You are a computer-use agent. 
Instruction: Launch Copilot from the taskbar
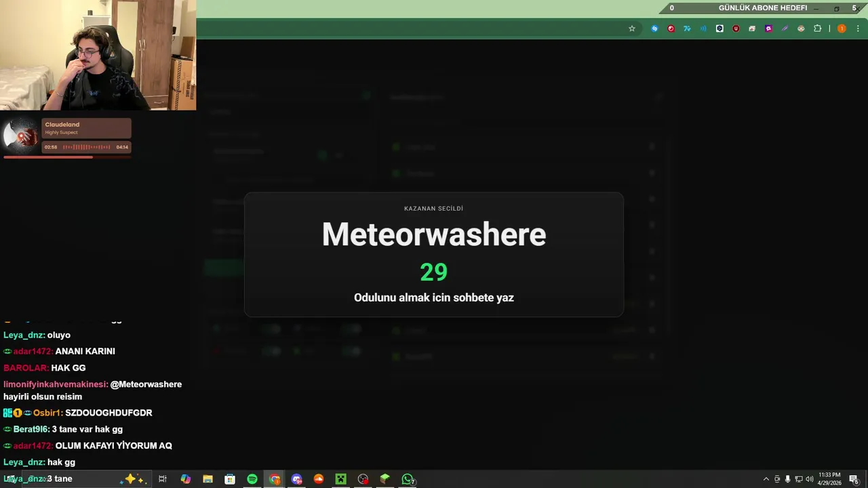[x=185, y=479]
